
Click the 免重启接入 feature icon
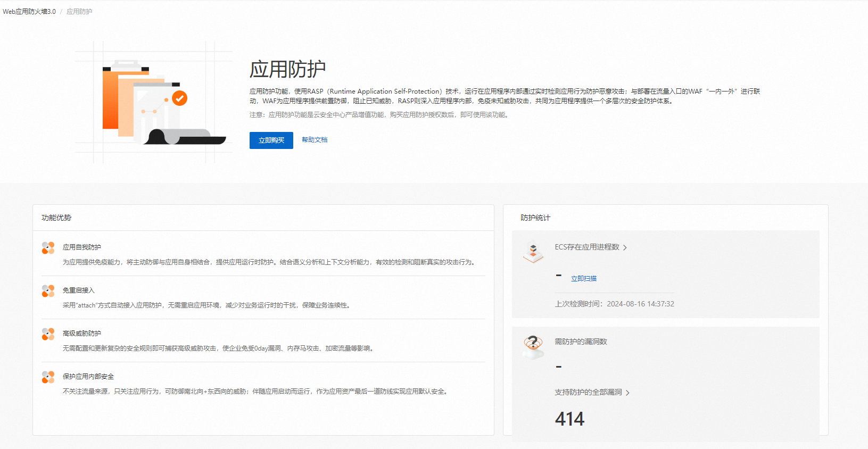click(x=48, y=291)
